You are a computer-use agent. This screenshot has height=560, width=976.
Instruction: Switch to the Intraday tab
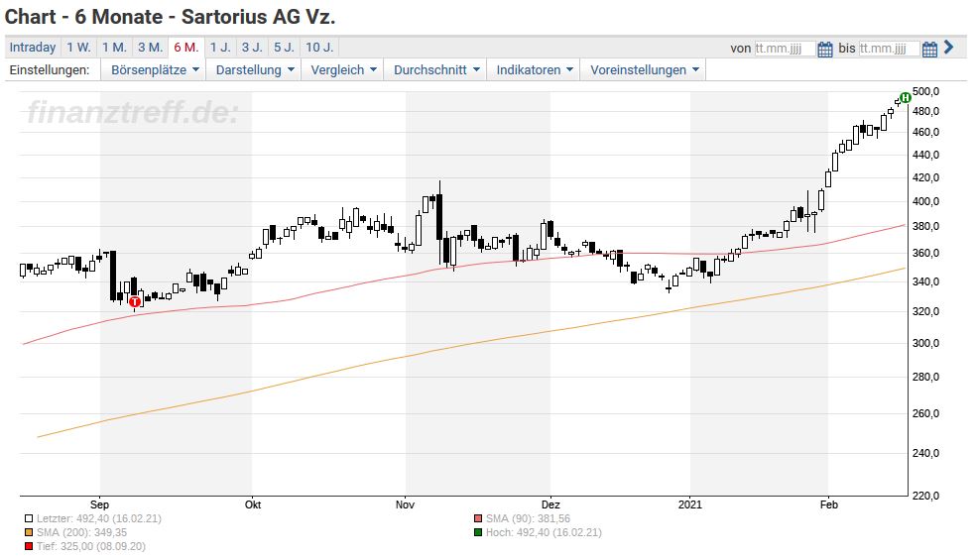click(33, 48)
